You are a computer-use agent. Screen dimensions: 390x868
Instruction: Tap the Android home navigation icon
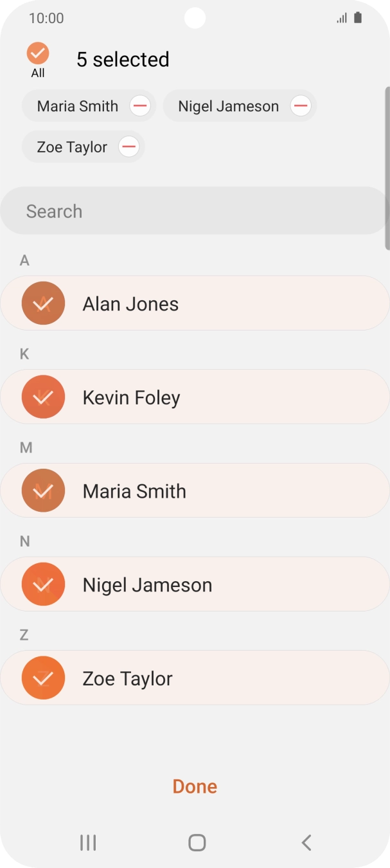click(197, 842)
